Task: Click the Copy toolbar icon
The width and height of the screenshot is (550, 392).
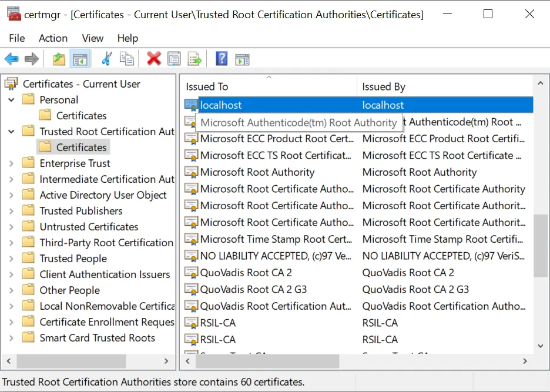Action: tap(126, 59)
